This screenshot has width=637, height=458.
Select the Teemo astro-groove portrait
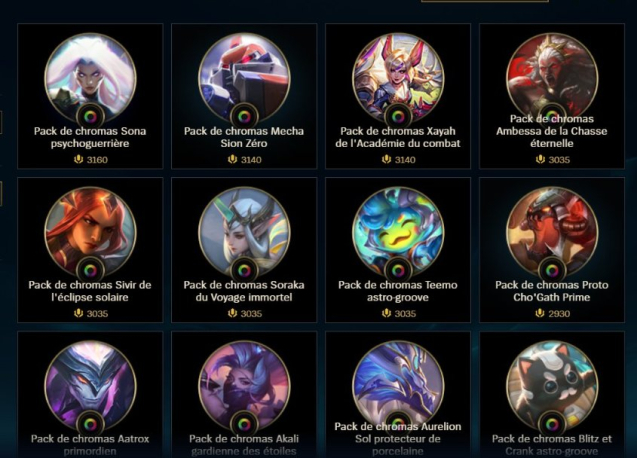point(398,232)
